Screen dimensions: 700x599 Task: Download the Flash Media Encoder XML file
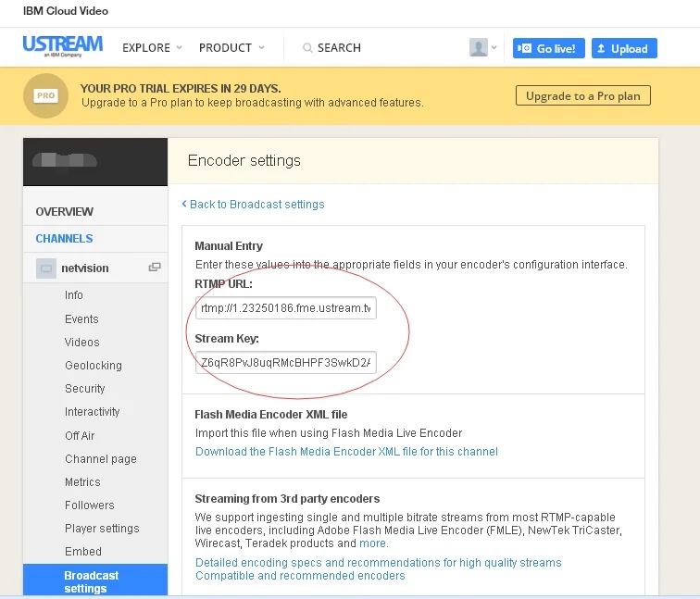[x=346, y=452]
